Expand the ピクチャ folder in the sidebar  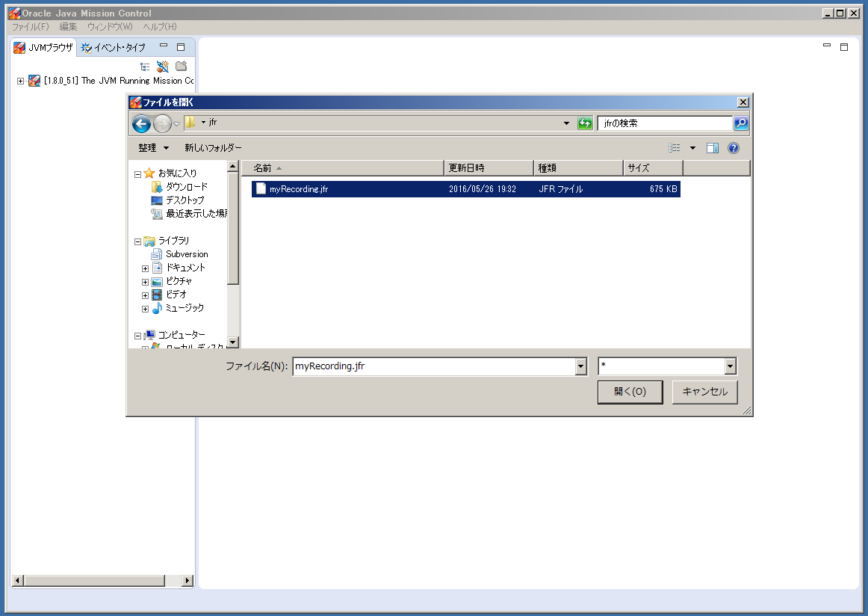(x=145, y=281)
